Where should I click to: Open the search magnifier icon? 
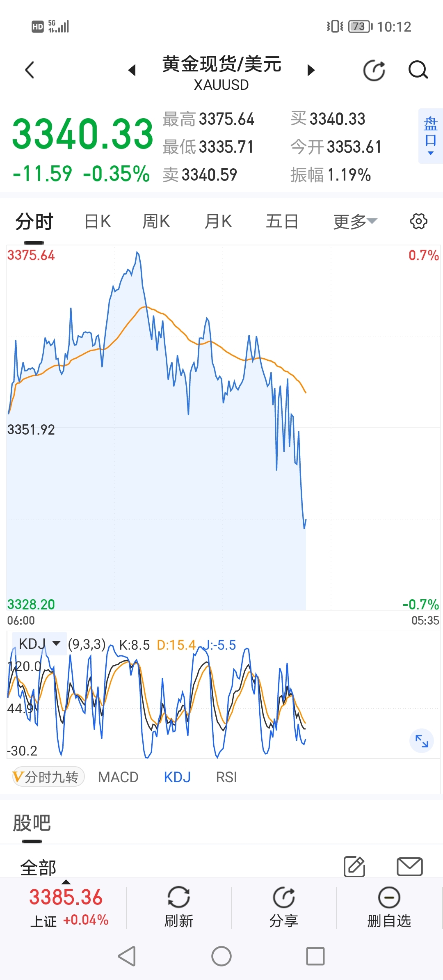pos(418,70)
